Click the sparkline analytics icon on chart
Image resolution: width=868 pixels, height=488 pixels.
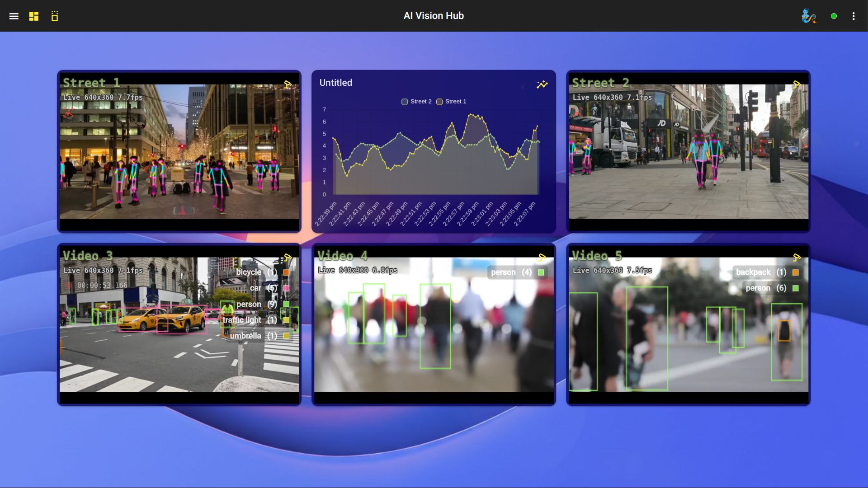pyautogui.click(x=542, y=84)
